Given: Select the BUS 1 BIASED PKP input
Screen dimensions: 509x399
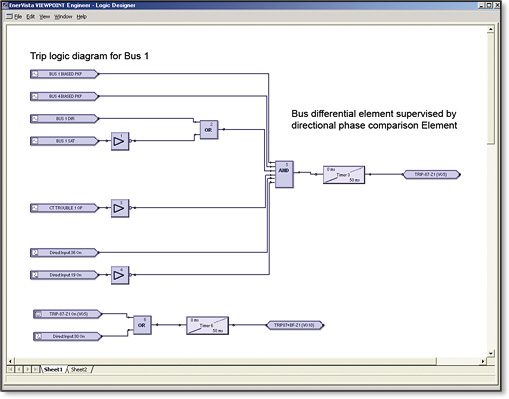Looking at the screenshot, I should 65,74.
